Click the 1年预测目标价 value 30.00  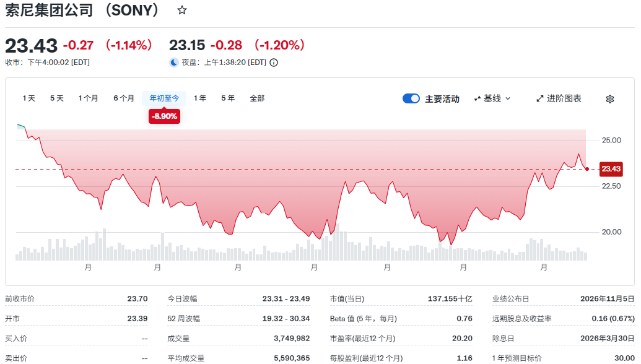point(625,358)
